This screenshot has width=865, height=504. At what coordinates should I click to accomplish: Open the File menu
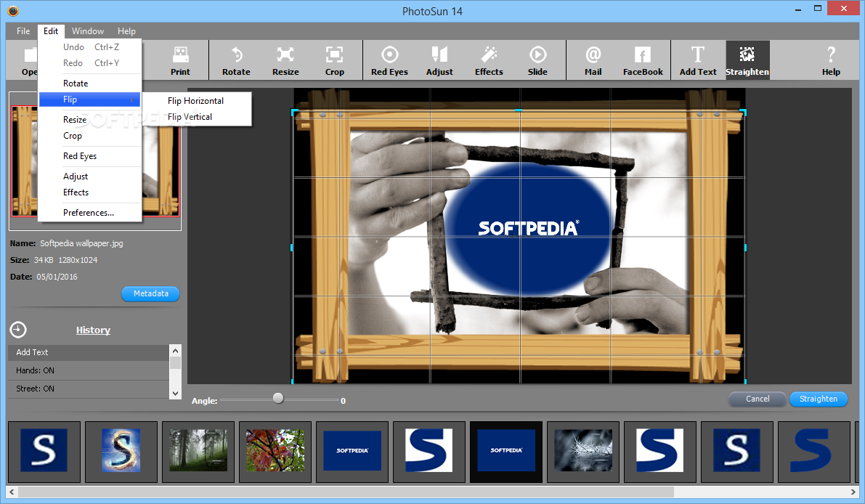[x=23, y=31]
